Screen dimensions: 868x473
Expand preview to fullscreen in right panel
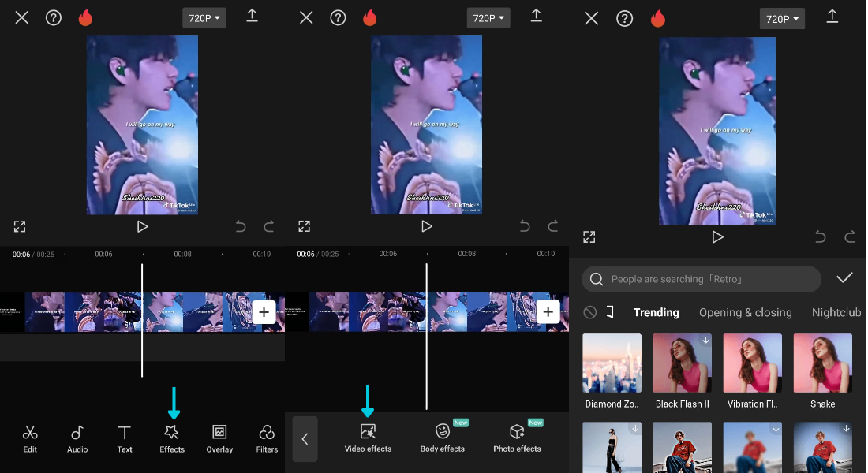pos(589,237)
